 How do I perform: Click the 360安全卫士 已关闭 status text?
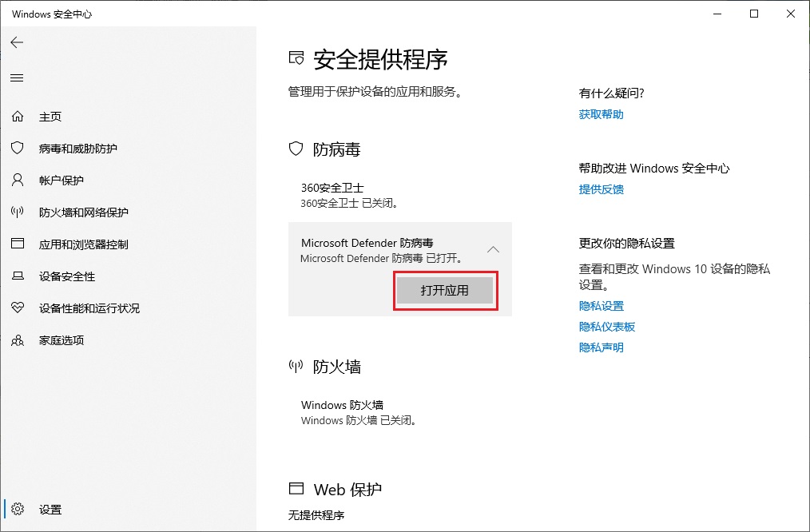tap(349, 203)
